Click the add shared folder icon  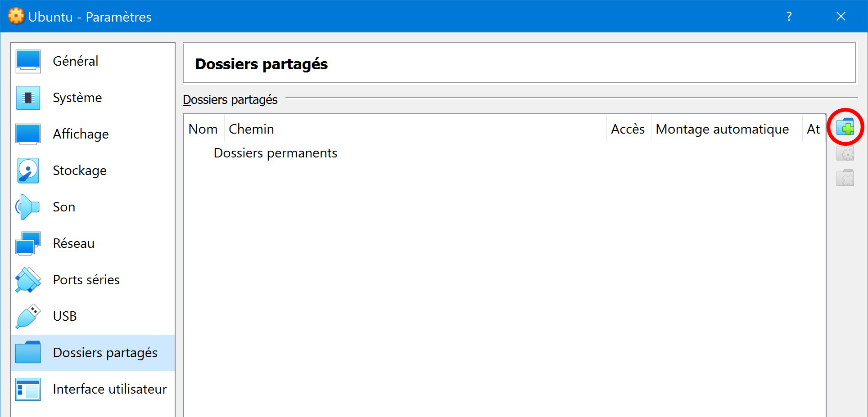coord(845,127)
